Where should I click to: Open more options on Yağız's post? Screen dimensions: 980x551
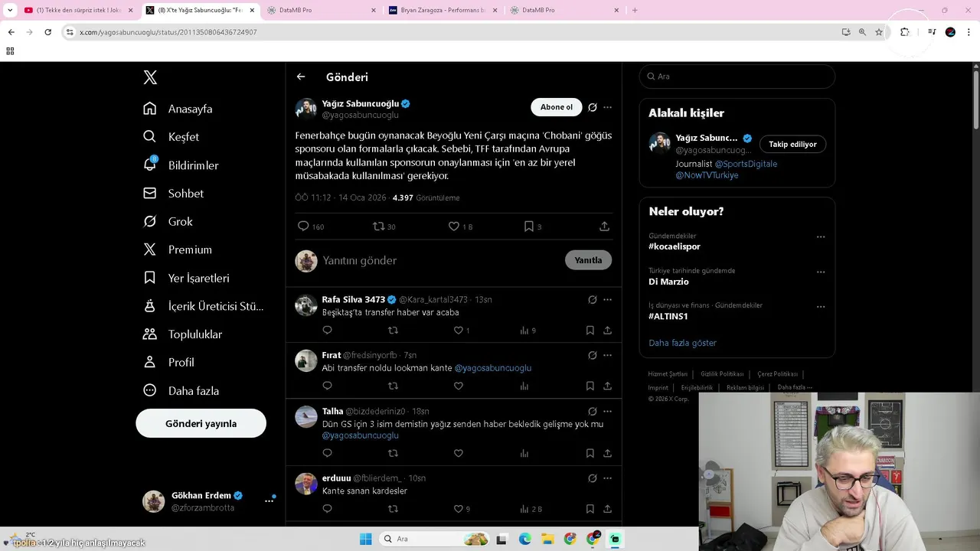(x=607, y=107)
